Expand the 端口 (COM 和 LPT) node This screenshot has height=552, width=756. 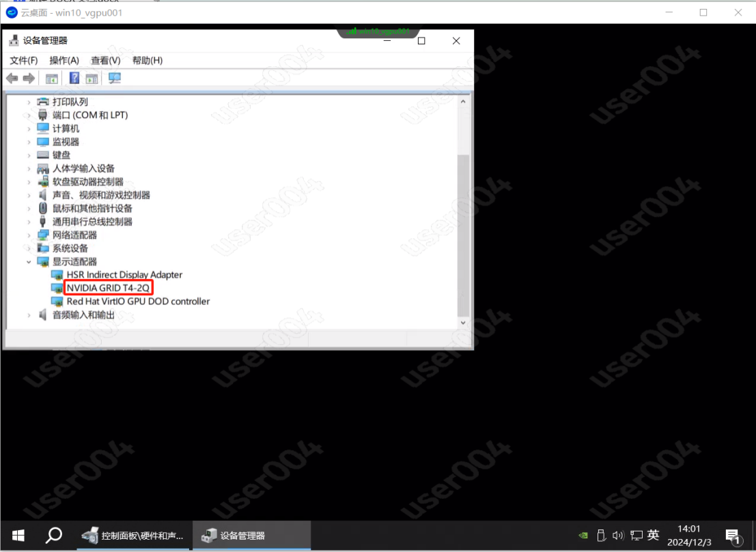29,115
